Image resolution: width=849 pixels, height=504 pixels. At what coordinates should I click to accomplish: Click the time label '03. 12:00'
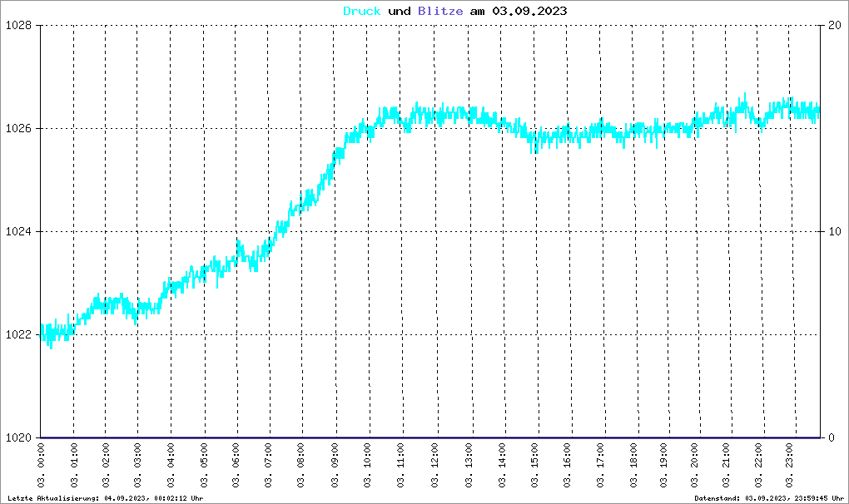point(434,466)
